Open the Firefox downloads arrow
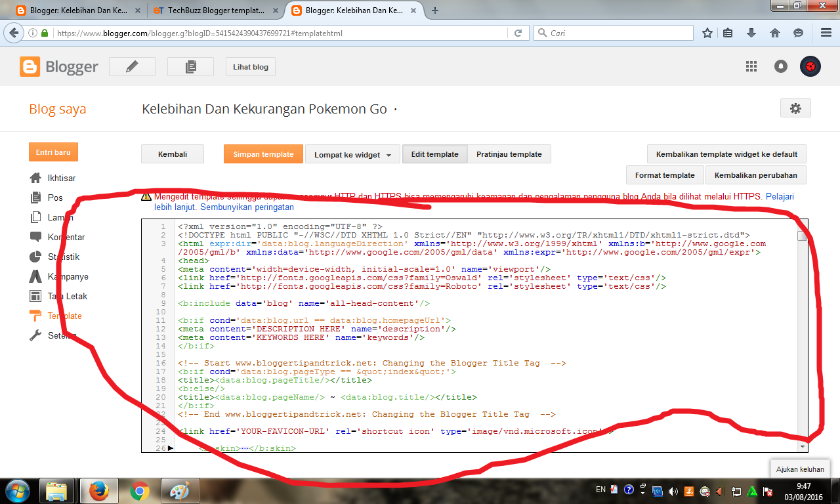The height and width of the screenshot is (504, 840). click(x=751, y=33)
